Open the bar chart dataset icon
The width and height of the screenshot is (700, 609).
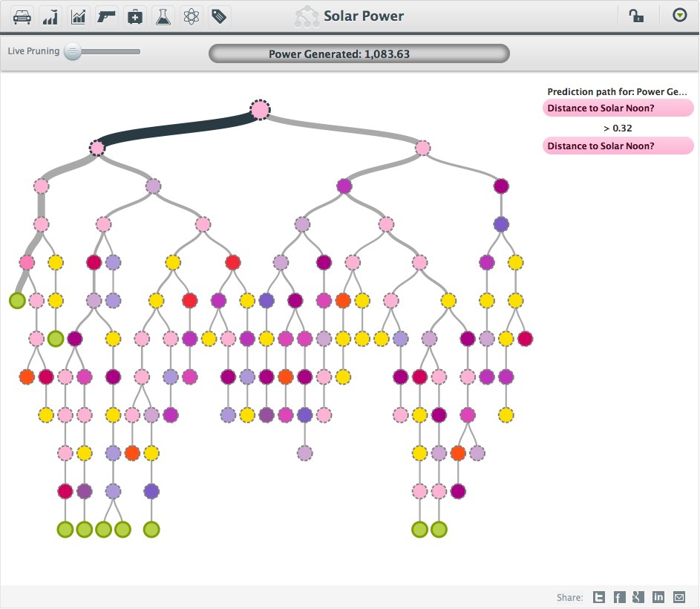click(50, 16)
